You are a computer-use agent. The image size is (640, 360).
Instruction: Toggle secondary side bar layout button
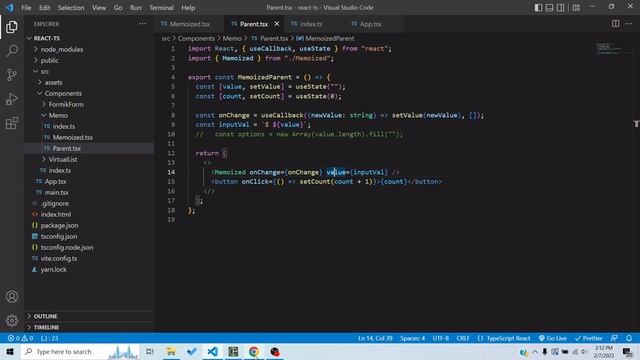pos(561,7)
